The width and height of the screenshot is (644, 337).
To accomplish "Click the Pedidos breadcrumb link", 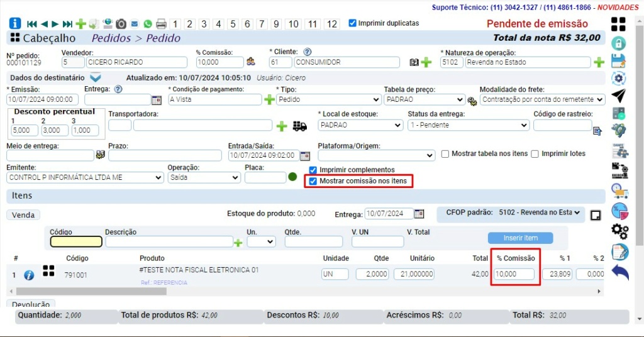I will (x=111, y=38).
